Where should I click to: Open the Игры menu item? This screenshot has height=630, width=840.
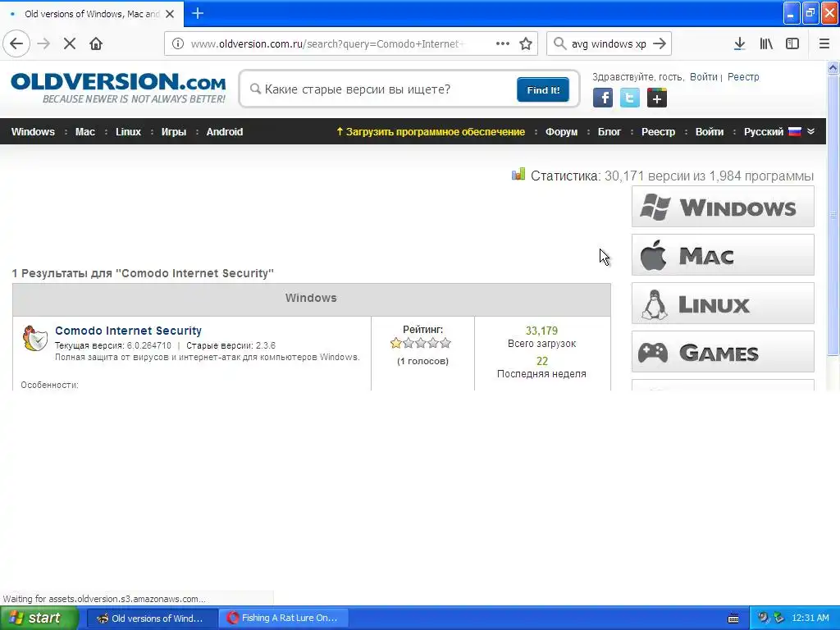click(174, 132)
